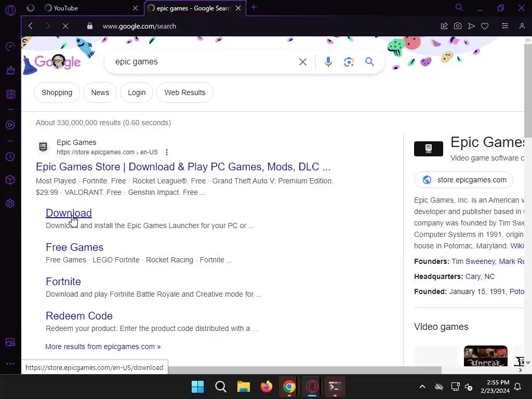Click the address bar URL
The image size is (532, 399).
(139, 26)
